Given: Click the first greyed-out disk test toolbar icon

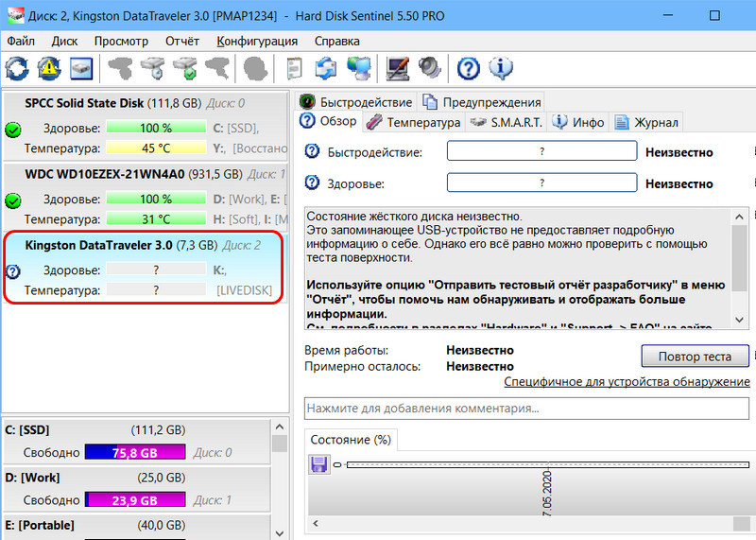Looking at the screenshot, I should (120, 68).
